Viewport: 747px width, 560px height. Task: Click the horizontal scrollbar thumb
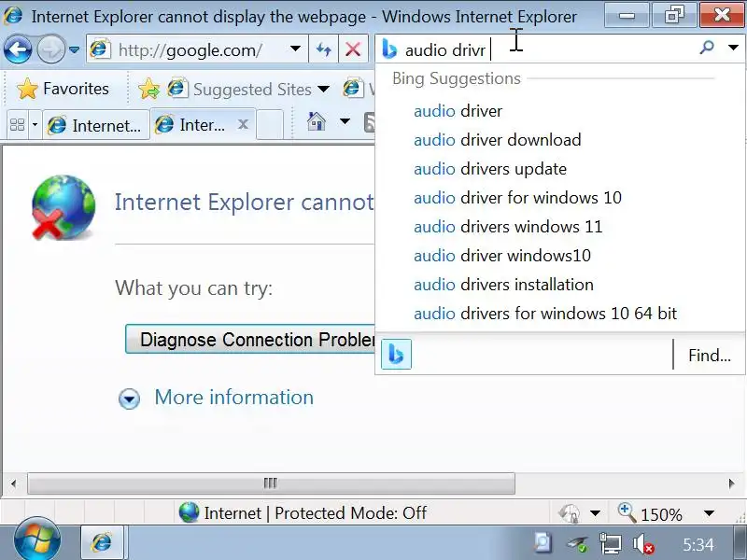point(271,483)
